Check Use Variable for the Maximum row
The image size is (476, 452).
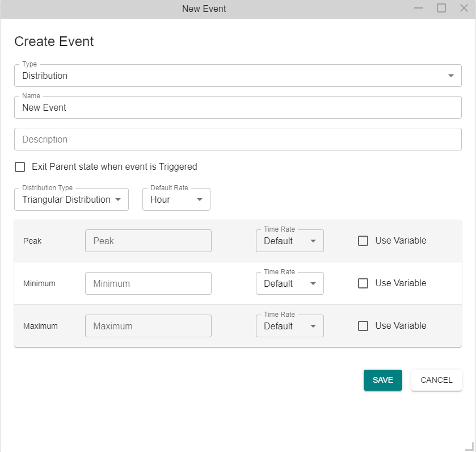[x=363, y=325]
